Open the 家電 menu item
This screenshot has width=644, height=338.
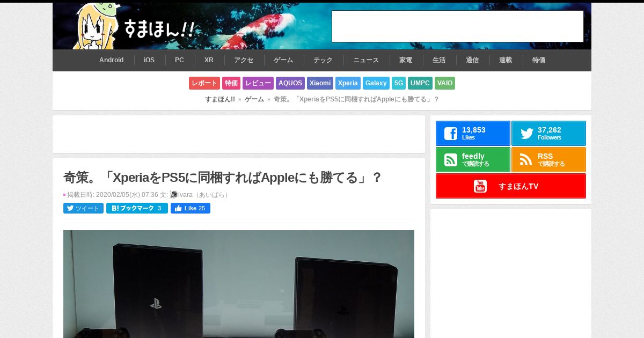[406, 60]
